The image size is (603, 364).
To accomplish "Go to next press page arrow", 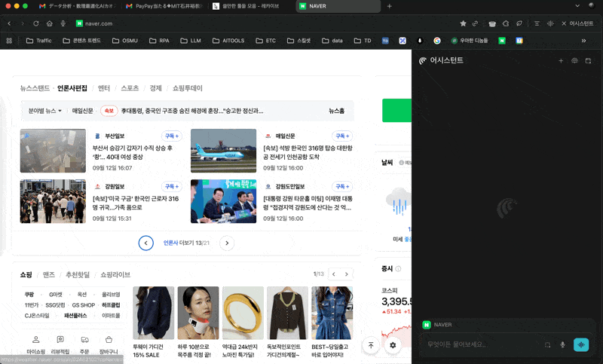I will [x=227, y=243].
